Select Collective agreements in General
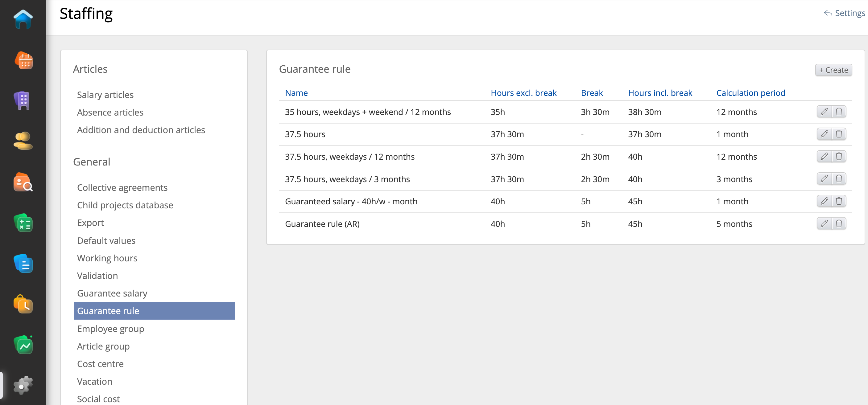Viewport: 868px width, 405px height. coord(122,187)
